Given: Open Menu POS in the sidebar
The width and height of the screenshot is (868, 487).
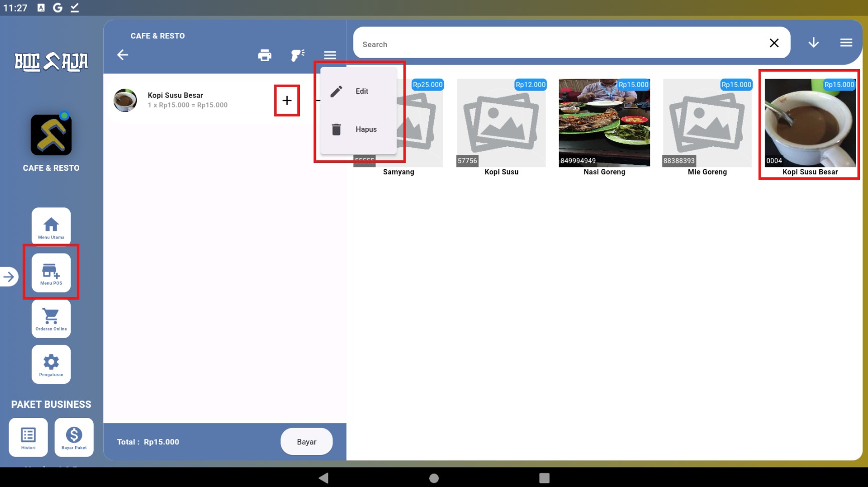Looking at the screenshot, I should point(51,273).
